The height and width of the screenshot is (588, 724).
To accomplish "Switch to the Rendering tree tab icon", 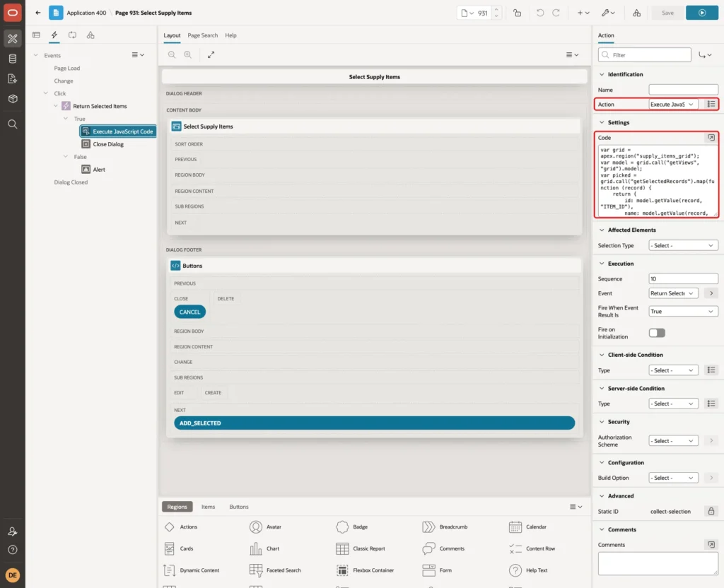I will pyautogui.click(x=37, y=35).
